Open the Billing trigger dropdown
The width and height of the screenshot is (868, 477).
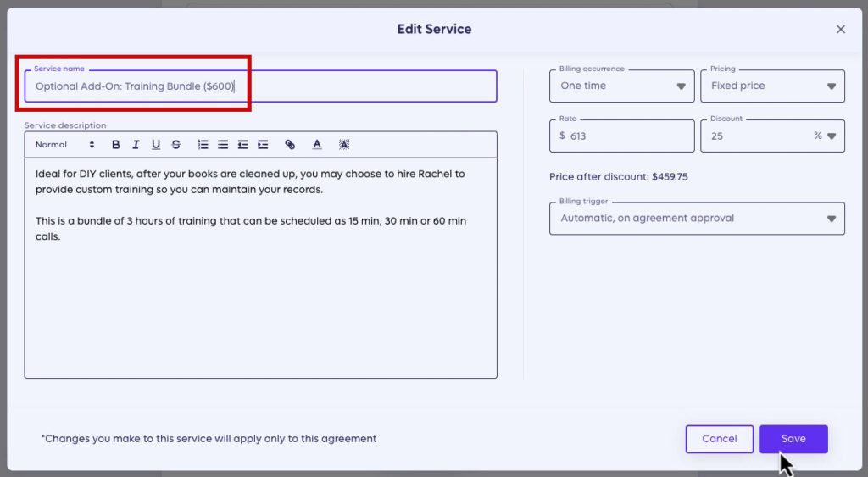point(697,218)
